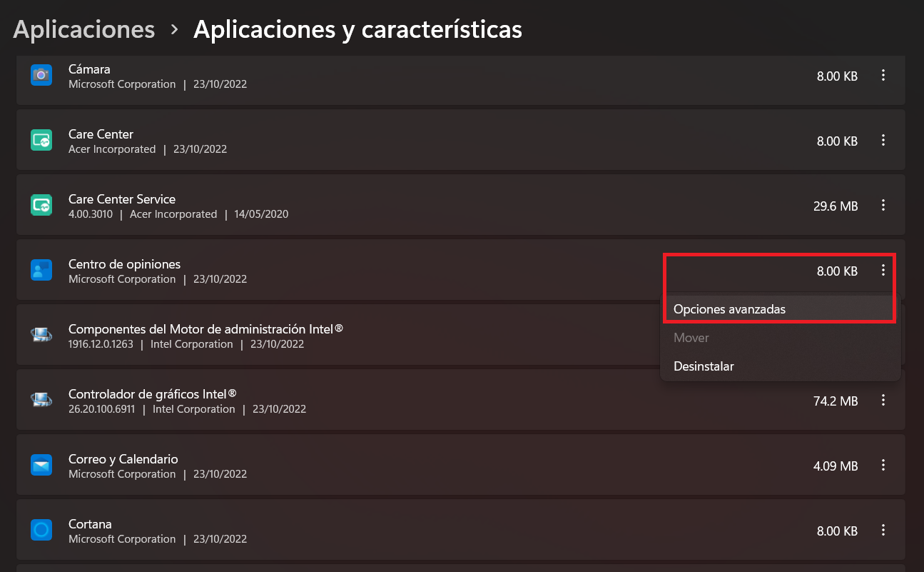The image size is (924, 572).
Task: Choose Desinstalar from context menu
Action: (x=780, y=366)
